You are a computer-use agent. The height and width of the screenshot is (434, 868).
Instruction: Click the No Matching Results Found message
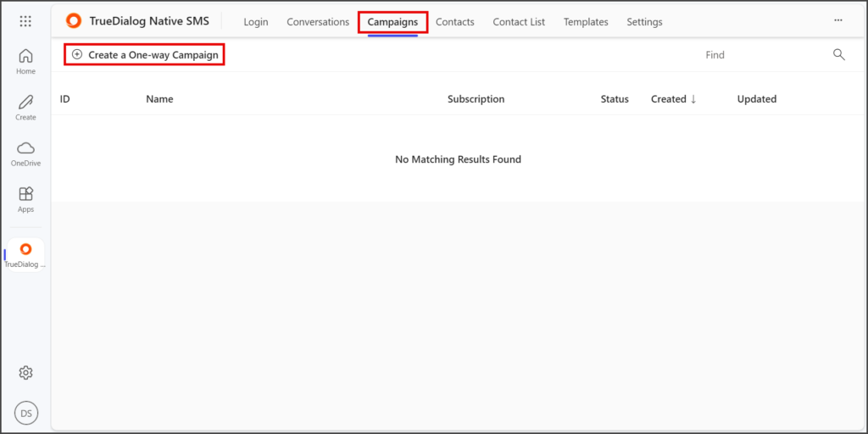click(458, 159)
